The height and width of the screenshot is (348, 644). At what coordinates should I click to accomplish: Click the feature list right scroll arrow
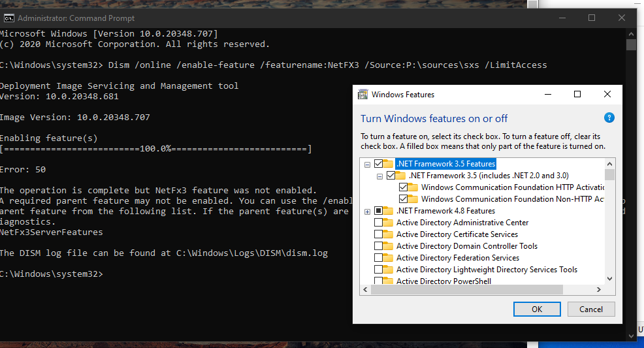click(599, 289)
